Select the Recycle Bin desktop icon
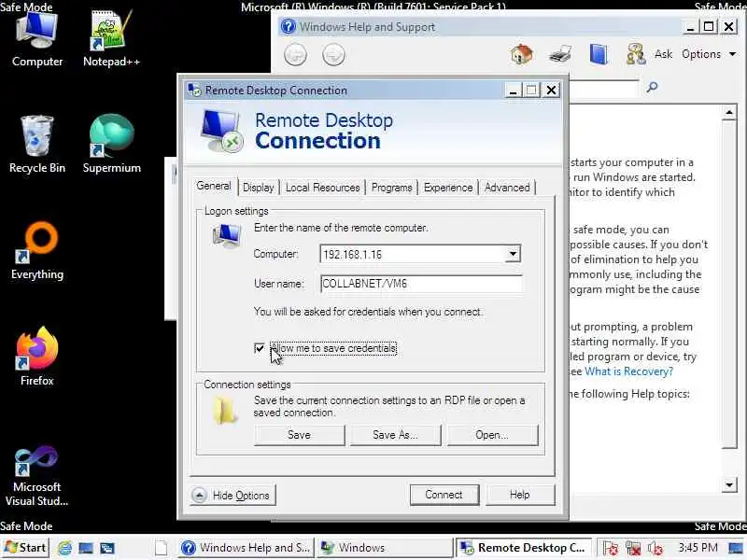Viewport: 747px width, 560px height. [x=36, y=146]
